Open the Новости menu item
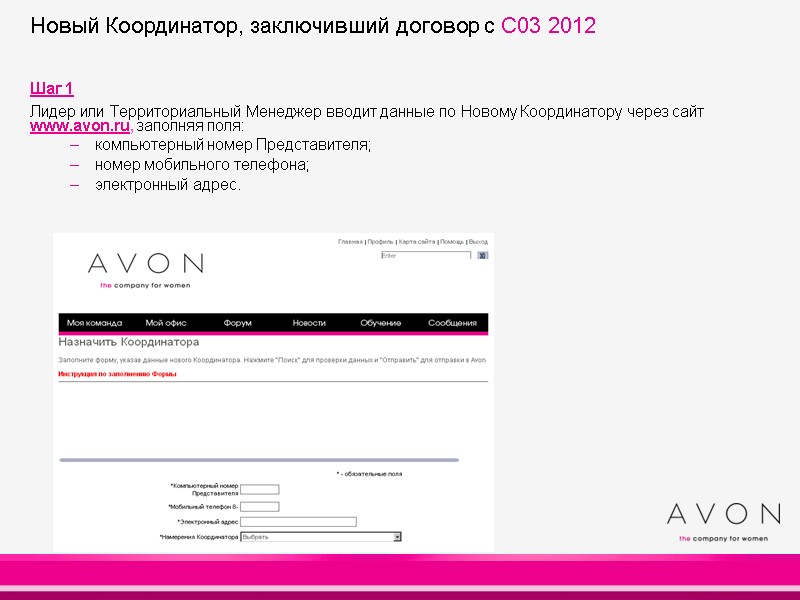 [309, 323]
